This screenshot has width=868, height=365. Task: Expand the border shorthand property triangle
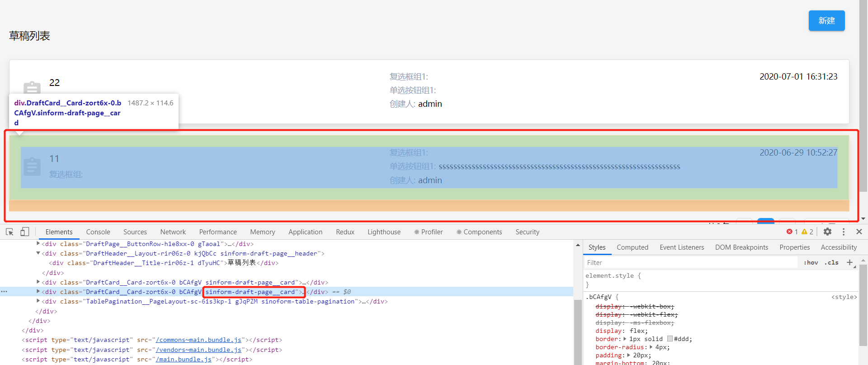(x=625, y=339)
